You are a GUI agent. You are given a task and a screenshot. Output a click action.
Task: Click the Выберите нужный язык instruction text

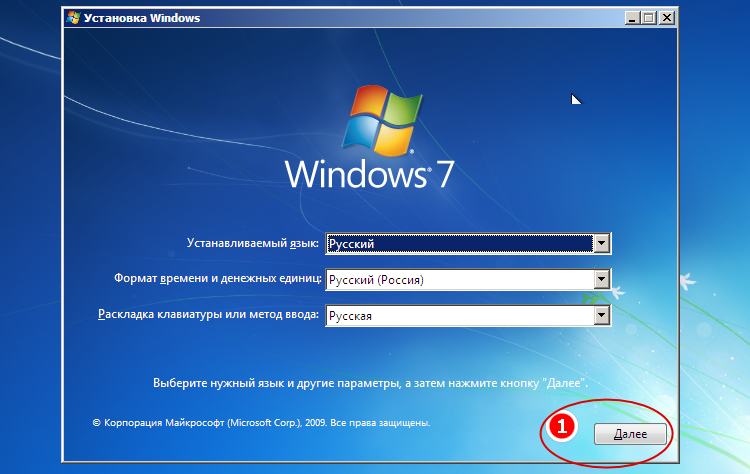(370, 383)
